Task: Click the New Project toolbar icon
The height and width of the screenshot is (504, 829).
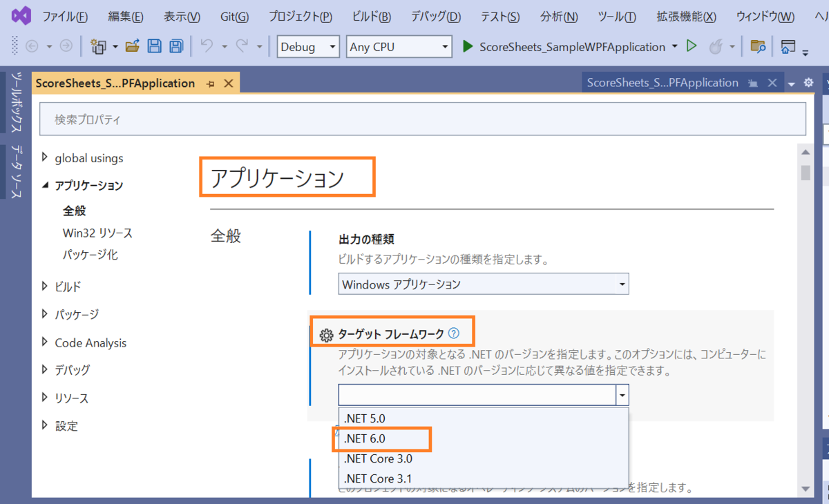Action: [98, 46]
